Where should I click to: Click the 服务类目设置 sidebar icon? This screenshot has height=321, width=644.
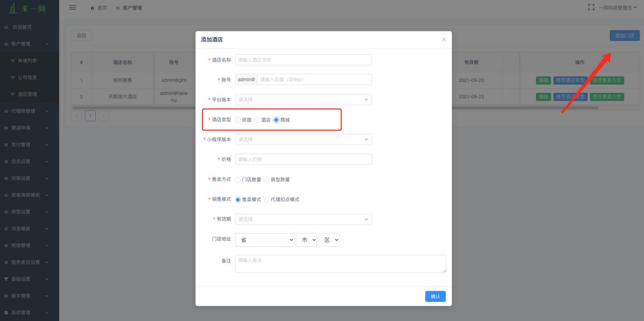click(6, 262)
